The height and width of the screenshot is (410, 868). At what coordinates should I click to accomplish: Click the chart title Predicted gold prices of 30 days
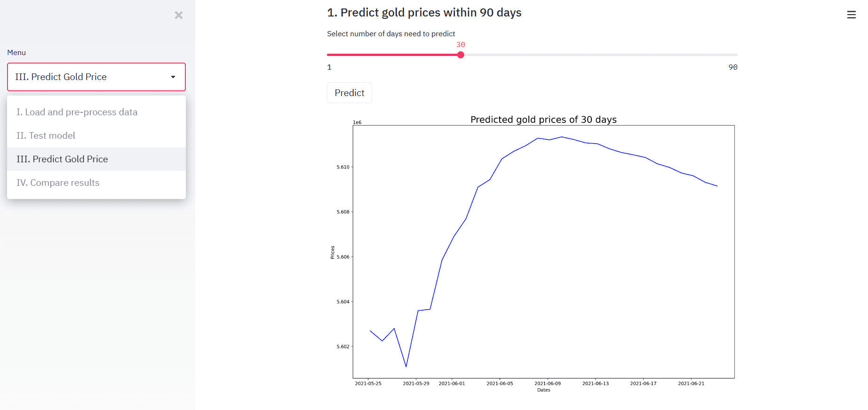tap(543, 120)
